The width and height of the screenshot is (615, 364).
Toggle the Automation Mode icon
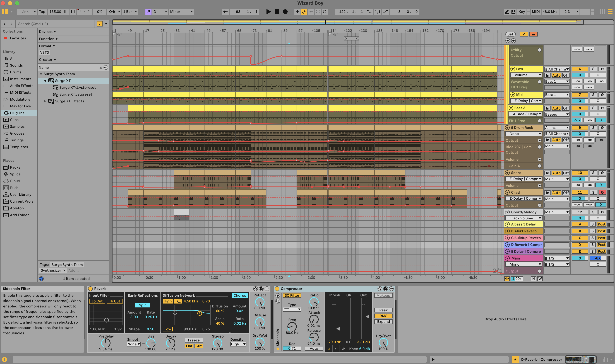pos(524,34)
